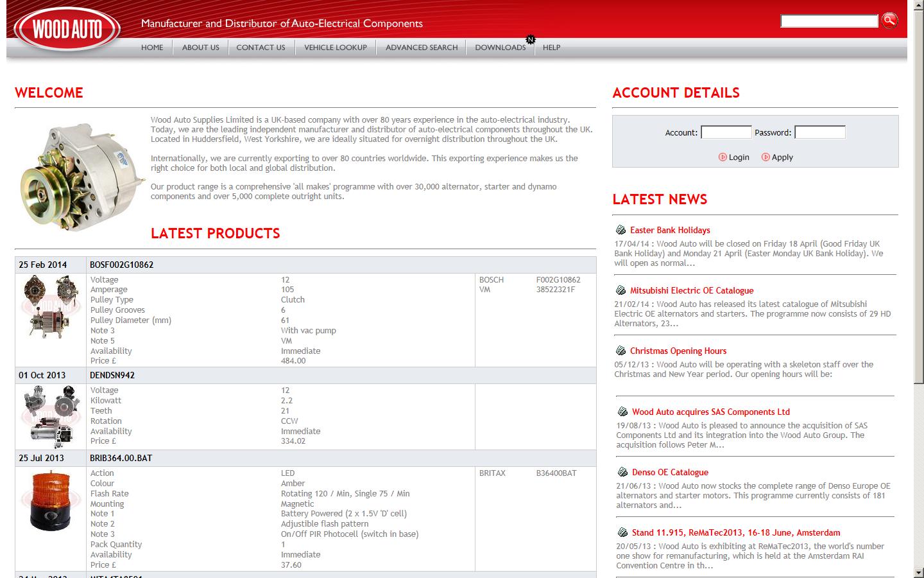Click the red arrow icon beside Apply
Viewport: 924px width, 578px height.
[765, 157]
